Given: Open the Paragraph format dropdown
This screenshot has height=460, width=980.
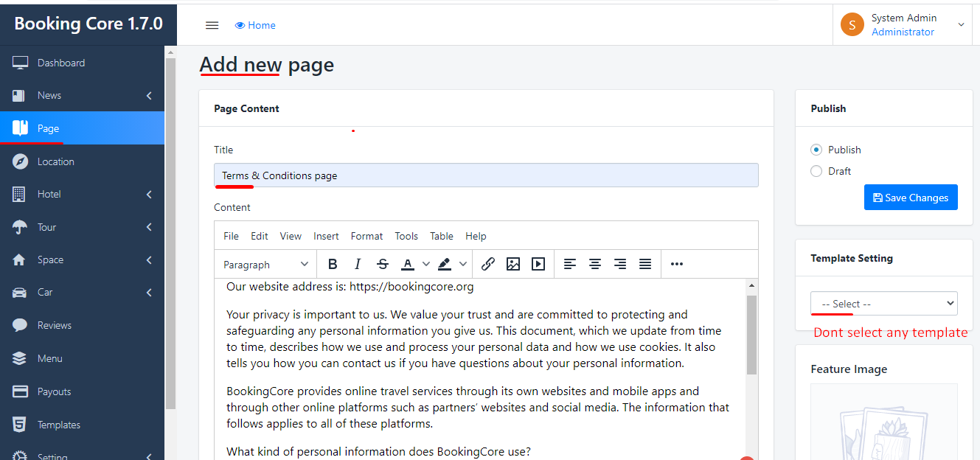Looking at the screenshot, I should coord(265,264).
